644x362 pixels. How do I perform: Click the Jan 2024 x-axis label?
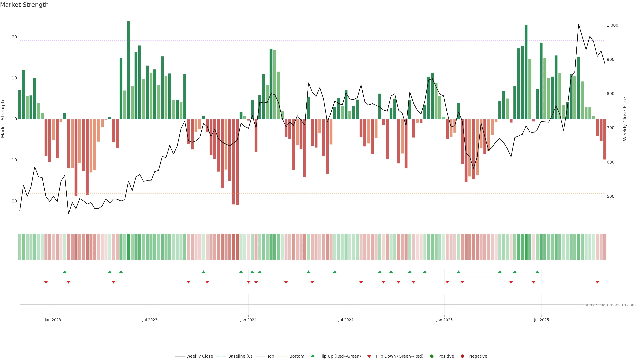coord(248,320)
